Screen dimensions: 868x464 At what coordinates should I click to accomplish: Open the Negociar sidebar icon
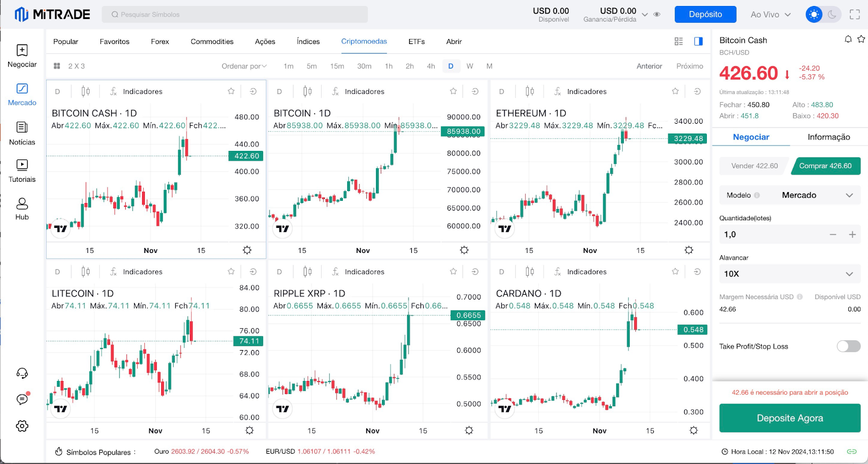pos(22,50)
